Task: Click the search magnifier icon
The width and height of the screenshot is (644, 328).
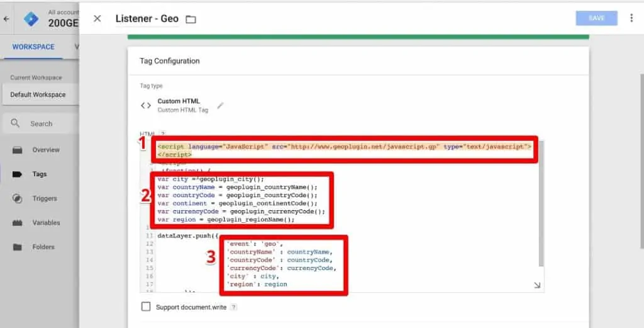Action: [x=15, y=123]
